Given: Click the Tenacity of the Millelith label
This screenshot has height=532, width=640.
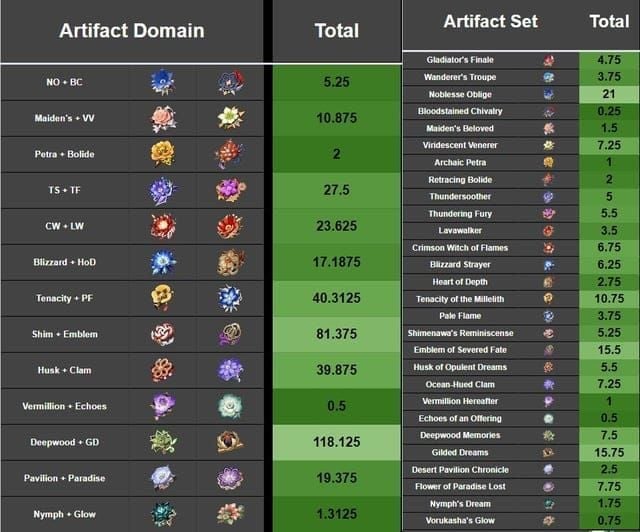Looking at the screenshot, I should [460, 299].
